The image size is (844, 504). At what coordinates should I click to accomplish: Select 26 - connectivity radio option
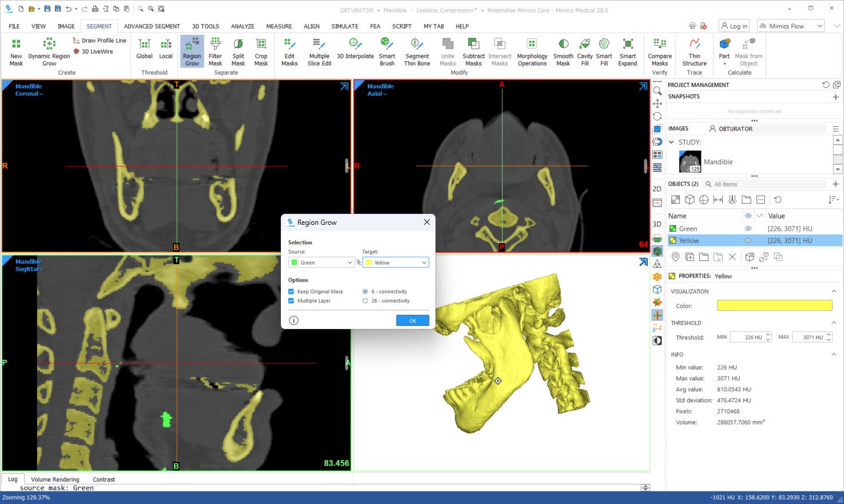(365, 301)
